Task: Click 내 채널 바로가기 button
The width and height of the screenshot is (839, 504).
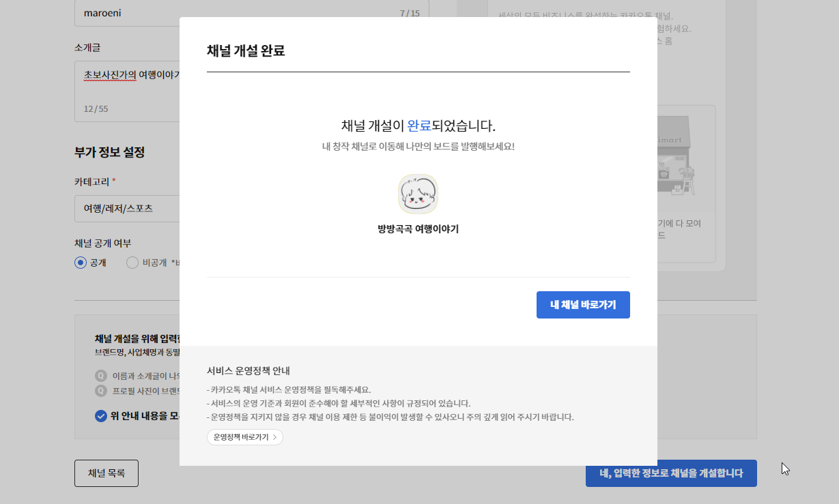Action: (x=583, y=305)
